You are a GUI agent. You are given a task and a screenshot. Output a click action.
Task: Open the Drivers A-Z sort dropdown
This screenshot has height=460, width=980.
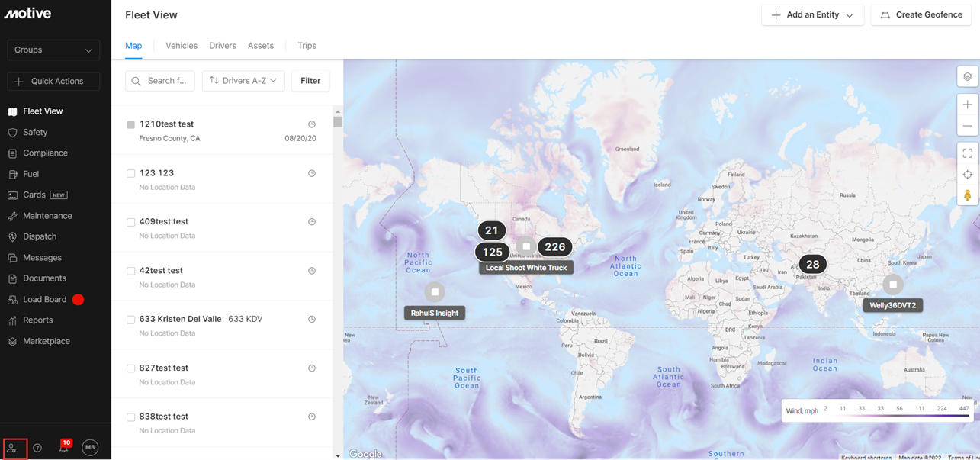pyautogui.click(x=243, y=81)
